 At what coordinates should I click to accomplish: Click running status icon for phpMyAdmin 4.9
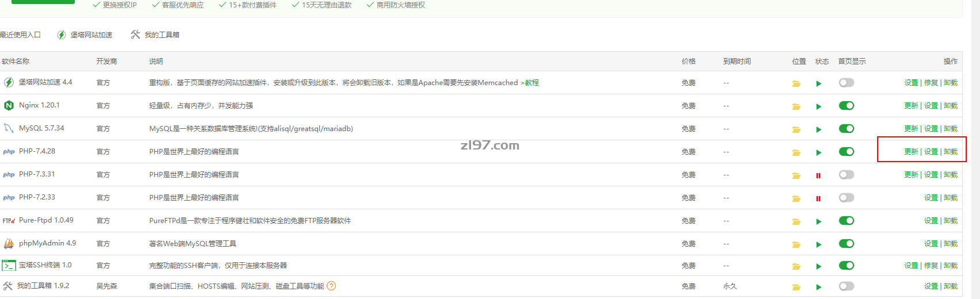pos(818,244)
